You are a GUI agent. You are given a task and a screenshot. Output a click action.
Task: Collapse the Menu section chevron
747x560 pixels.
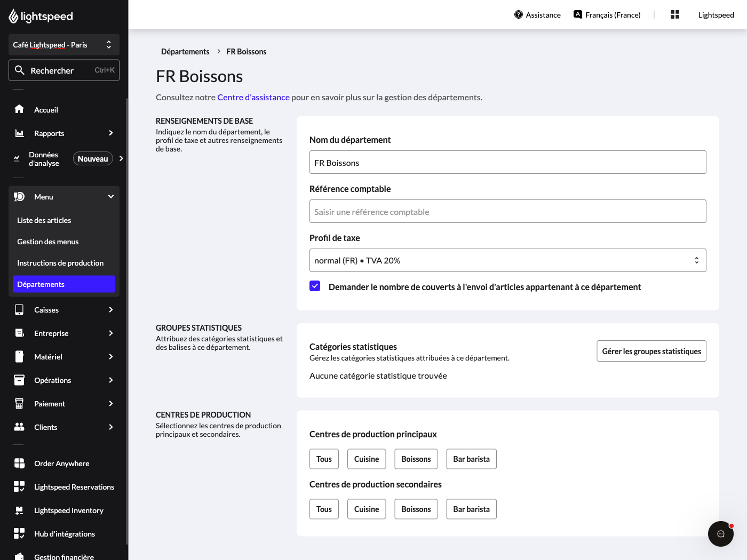tap(110, 196)
